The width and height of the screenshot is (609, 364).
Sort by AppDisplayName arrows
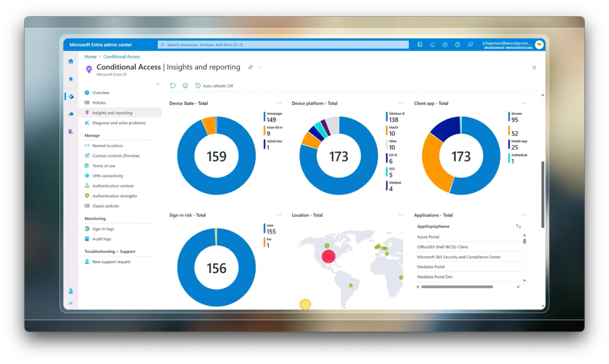click(519, 226)
